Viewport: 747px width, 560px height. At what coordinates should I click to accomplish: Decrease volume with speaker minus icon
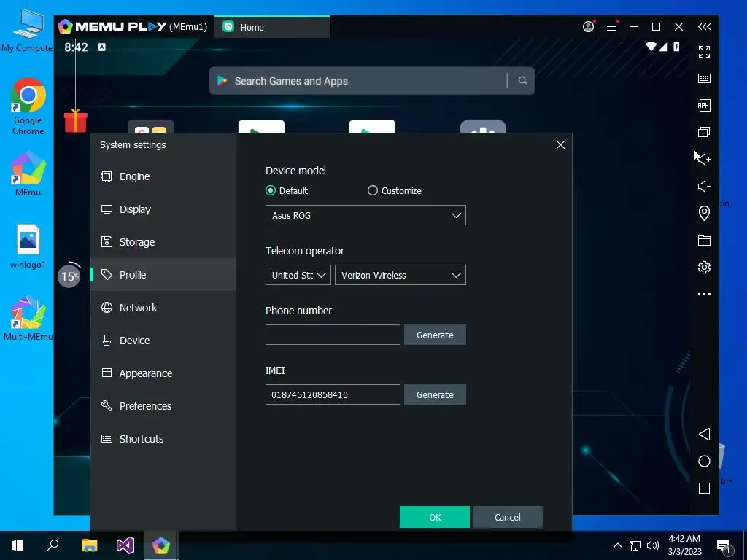coord(704,186)
